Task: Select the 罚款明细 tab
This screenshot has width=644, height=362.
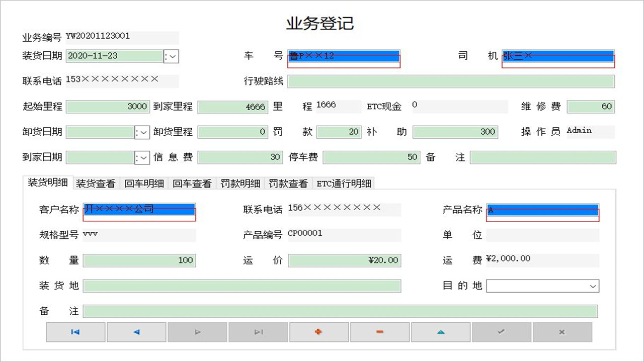Action: (x=240, y=183)
